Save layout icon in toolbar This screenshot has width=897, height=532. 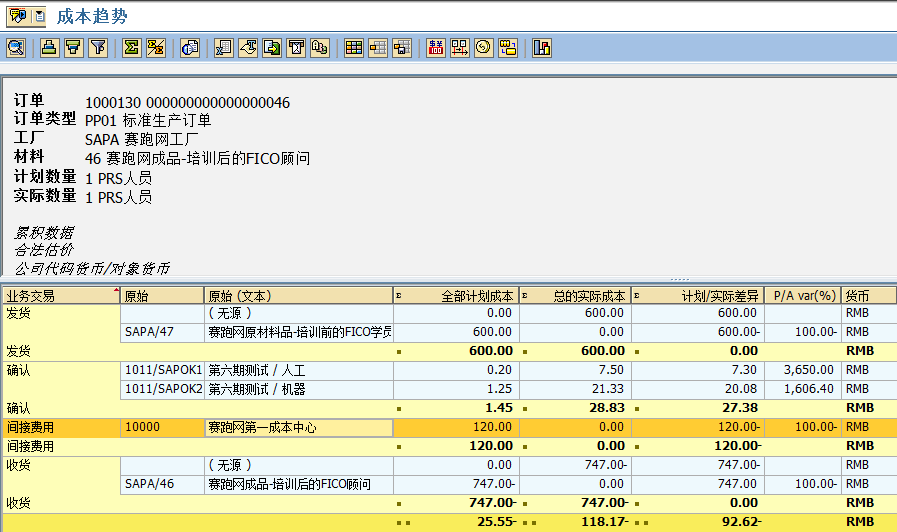(402, 47)
